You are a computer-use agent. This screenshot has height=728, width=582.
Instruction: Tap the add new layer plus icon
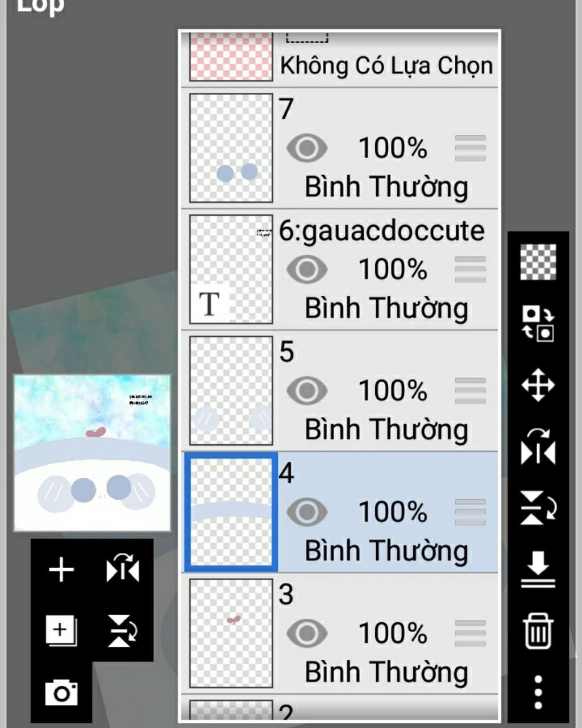pyautogui.click(x=61, y=569)
